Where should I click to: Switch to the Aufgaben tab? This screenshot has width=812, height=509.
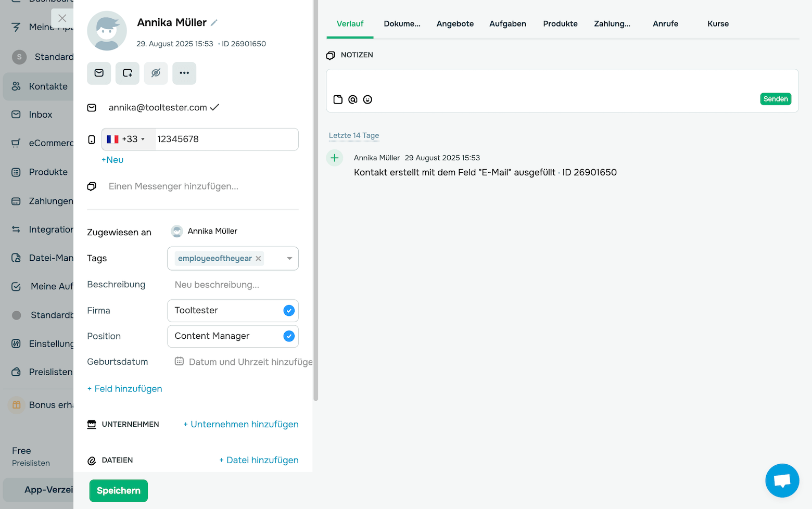coord(508,24)
